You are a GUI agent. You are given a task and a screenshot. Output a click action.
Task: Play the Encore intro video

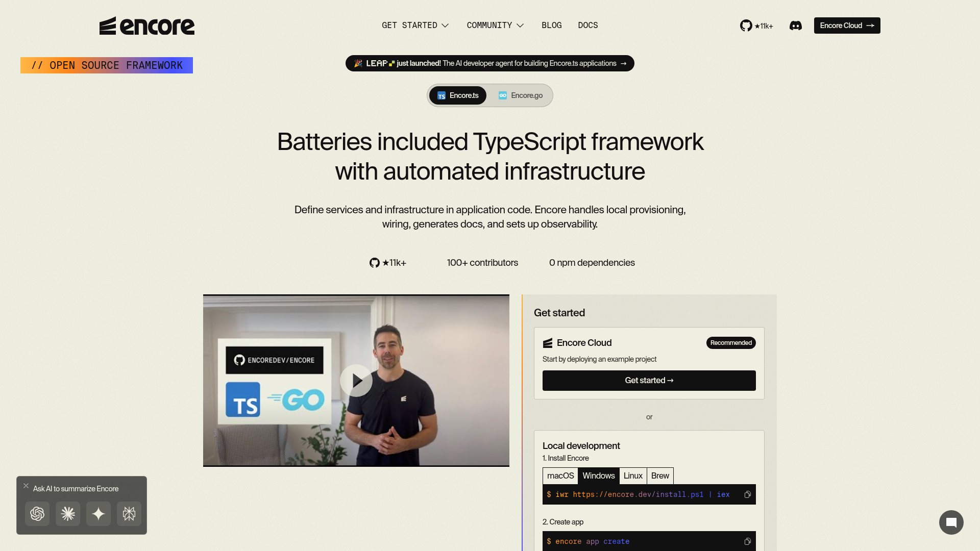pos(356,381)
